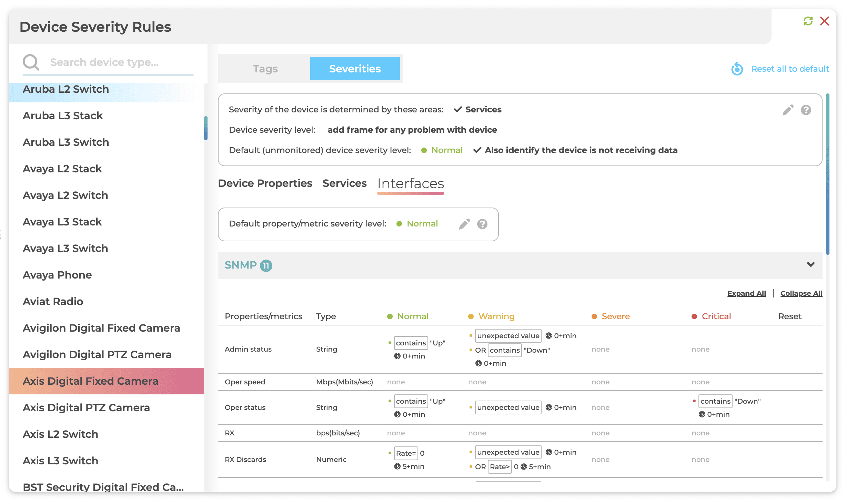Image resolution: width=846 pixels, height=504 pixels.
Task: Click Expand All link
Action: [x=746, y=293]
